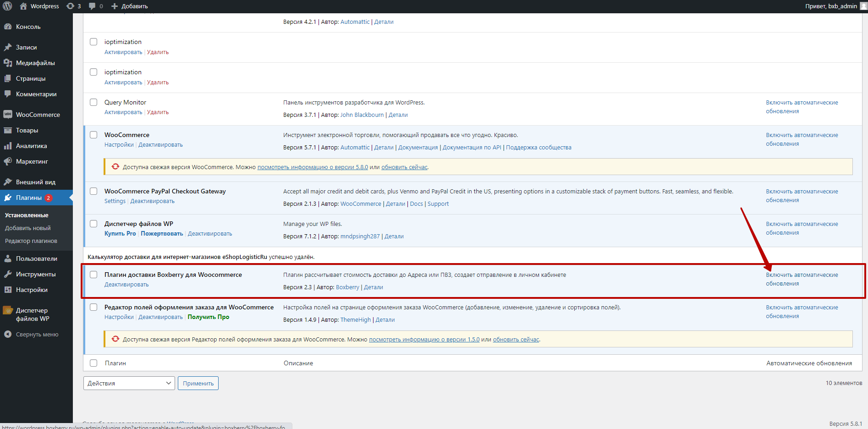Tick the Диспетчер файлов WP plugin checkbox
868x429 pixels.
93,224
